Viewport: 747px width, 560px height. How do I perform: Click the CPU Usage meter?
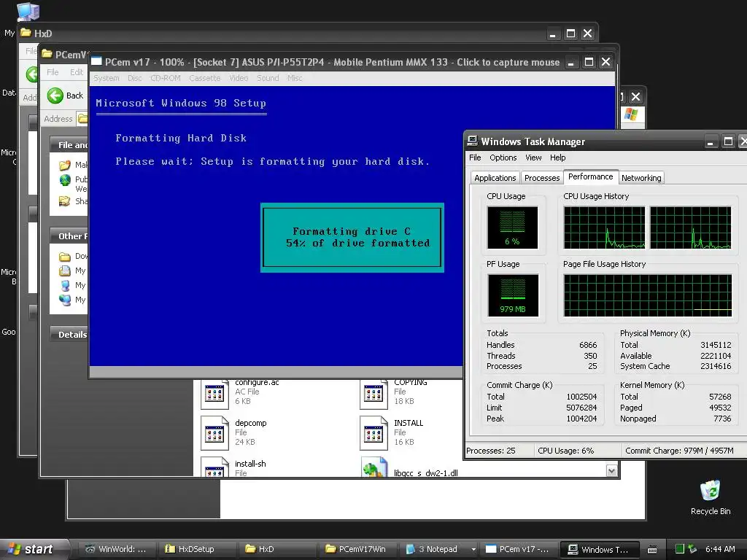pyautogui.click(x=513, y=227)
